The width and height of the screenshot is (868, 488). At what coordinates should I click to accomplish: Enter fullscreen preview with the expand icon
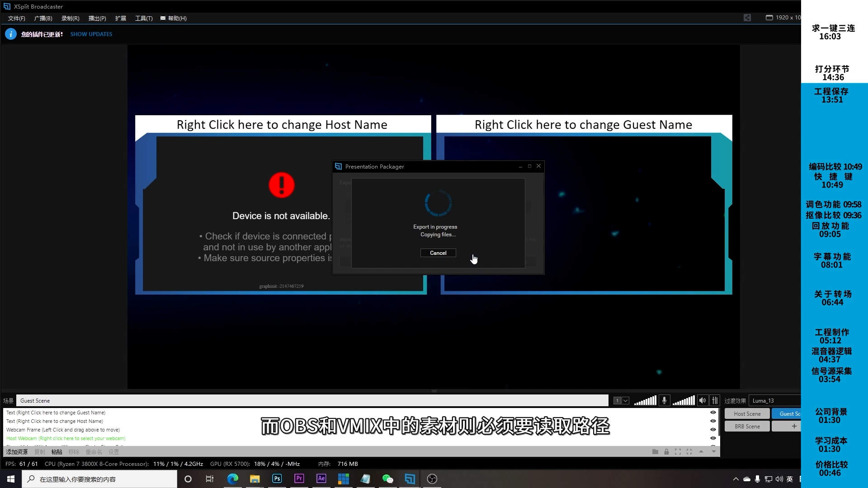[x=678, y=451]
